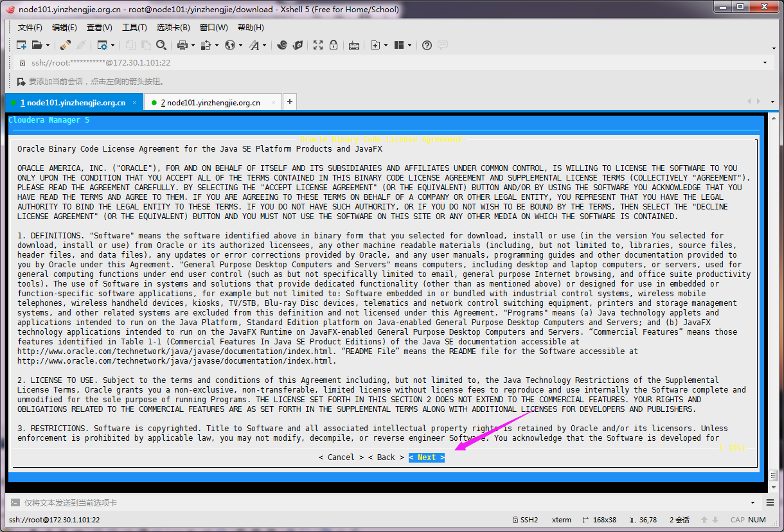
Task: Open the 选项卡(B) menu
Action: 174,28
